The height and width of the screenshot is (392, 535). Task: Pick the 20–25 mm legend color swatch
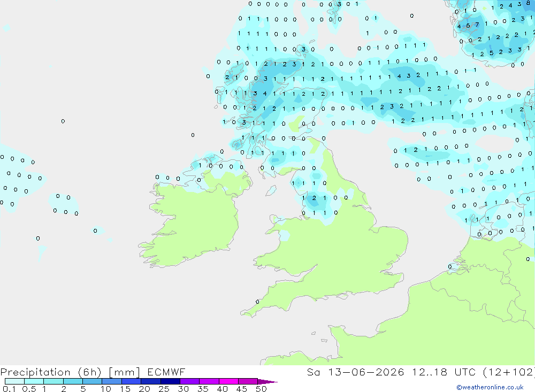click(150, 381)
